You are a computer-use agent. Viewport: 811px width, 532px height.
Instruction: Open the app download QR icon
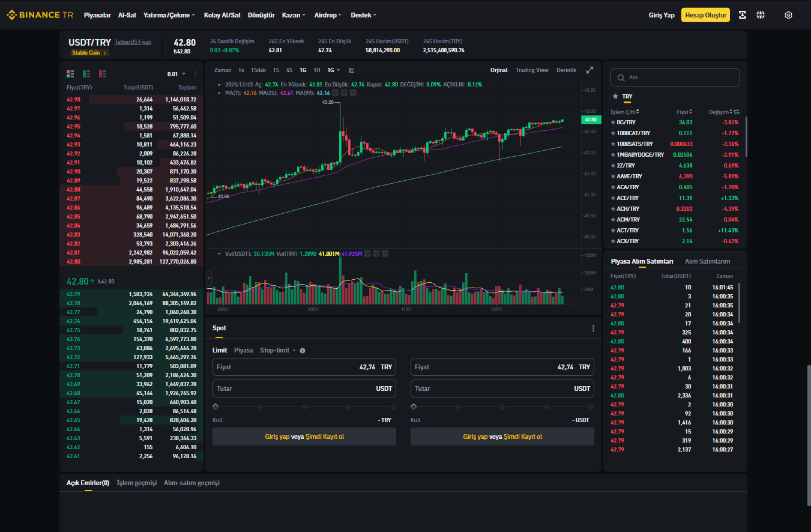743,15
